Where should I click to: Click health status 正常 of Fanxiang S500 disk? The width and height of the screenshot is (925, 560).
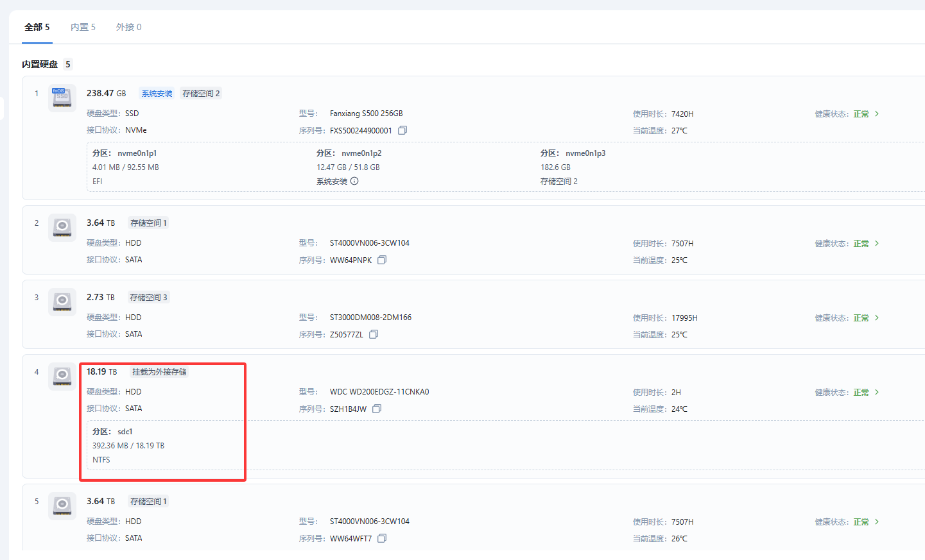861,114
